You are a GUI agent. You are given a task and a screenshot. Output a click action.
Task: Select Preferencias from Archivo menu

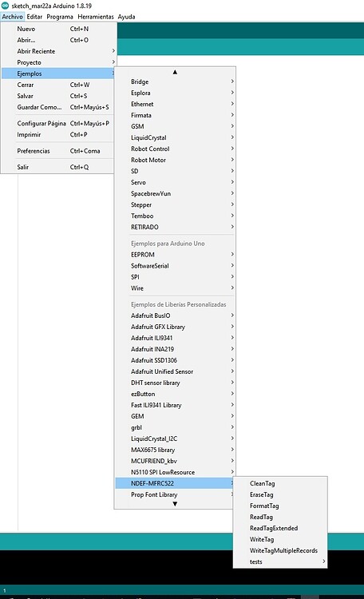point(59,151)
